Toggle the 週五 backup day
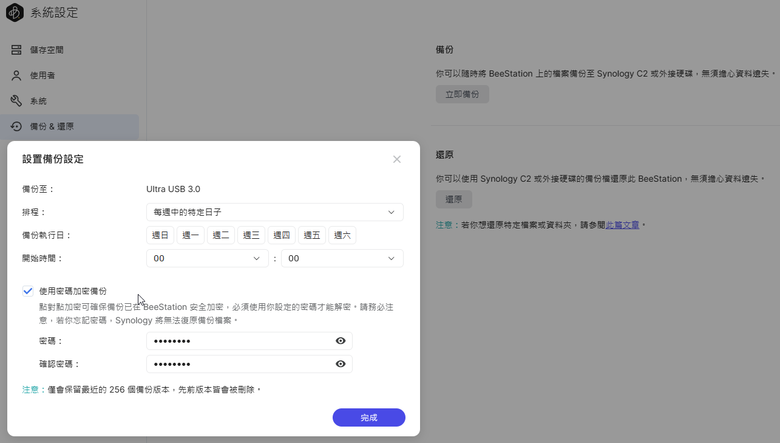 pos(312,235)
